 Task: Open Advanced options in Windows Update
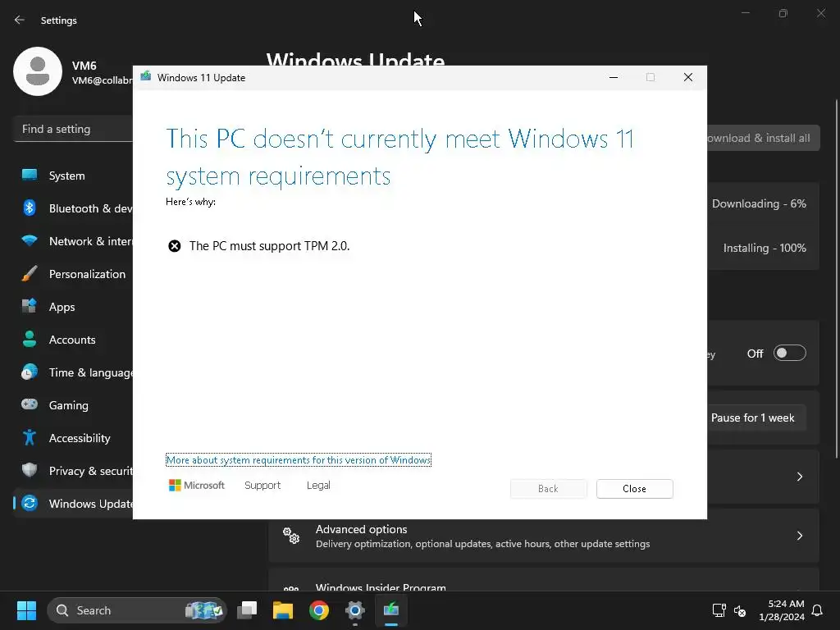click(x=544, y=536)
